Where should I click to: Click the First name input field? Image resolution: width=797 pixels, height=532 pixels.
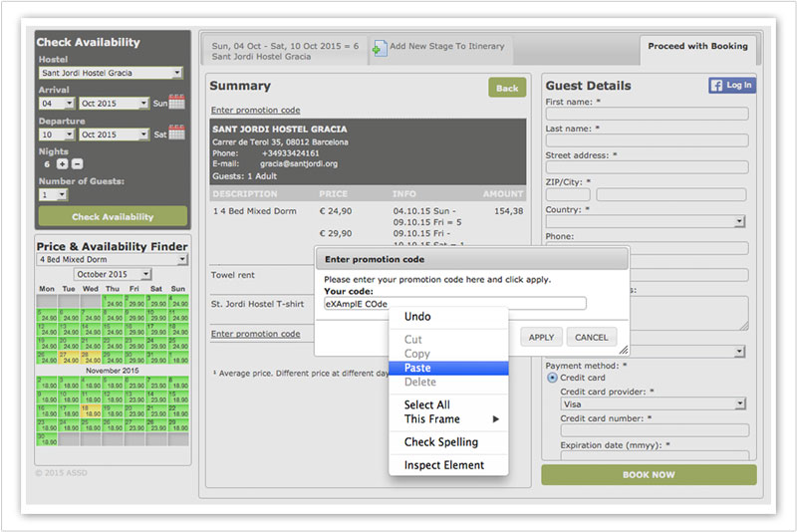tap(647, 114)
